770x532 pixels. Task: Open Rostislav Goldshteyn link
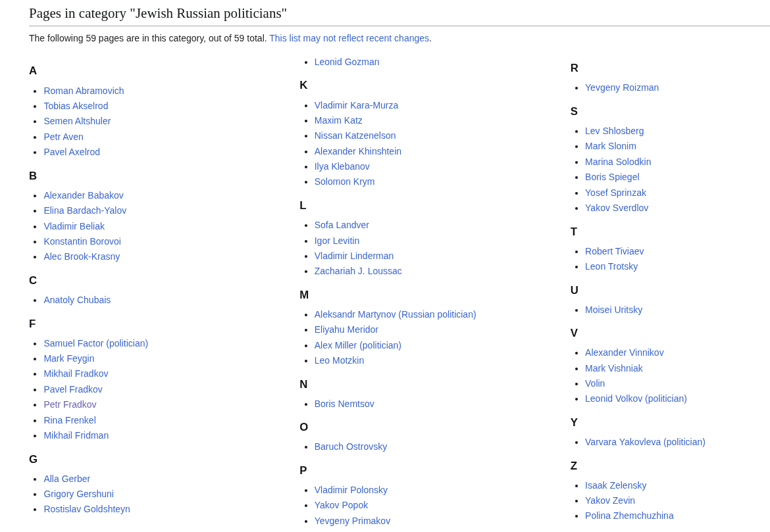pos(87,510)
